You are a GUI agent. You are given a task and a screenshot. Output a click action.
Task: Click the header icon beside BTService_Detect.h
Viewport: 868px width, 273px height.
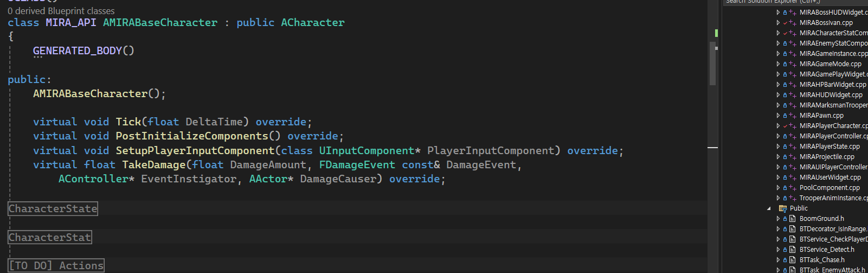[x=792, y=250]
